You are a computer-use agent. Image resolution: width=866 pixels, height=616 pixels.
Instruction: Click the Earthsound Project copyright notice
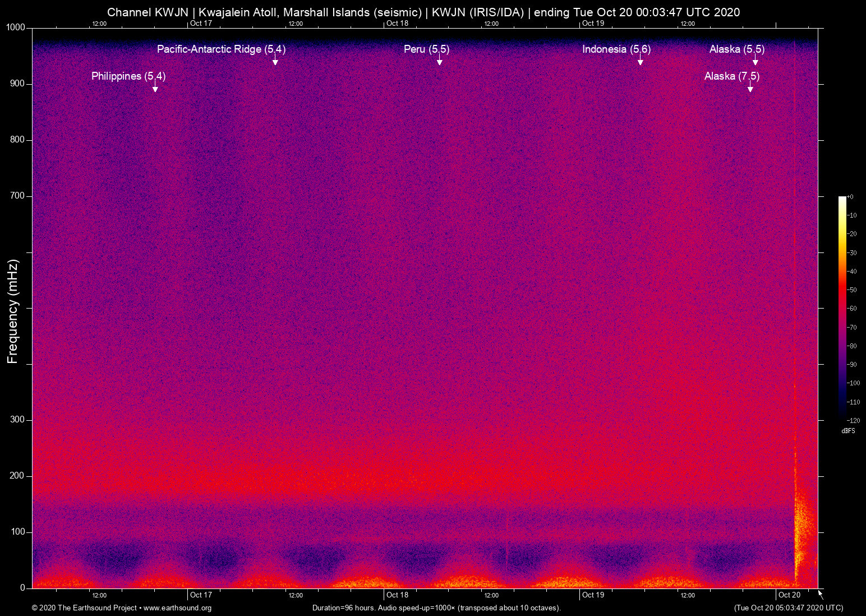click(x=84, y=608)
